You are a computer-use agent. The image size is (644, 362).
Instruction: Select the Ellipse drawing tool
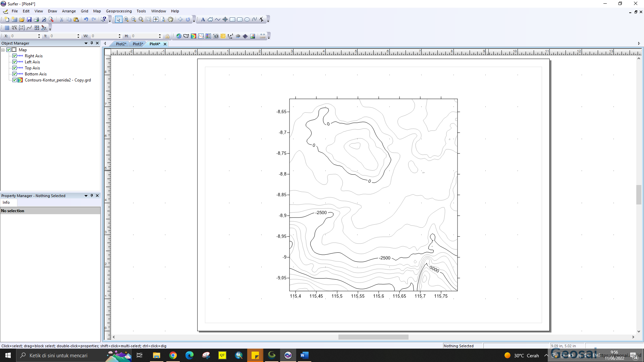[247, 19]
